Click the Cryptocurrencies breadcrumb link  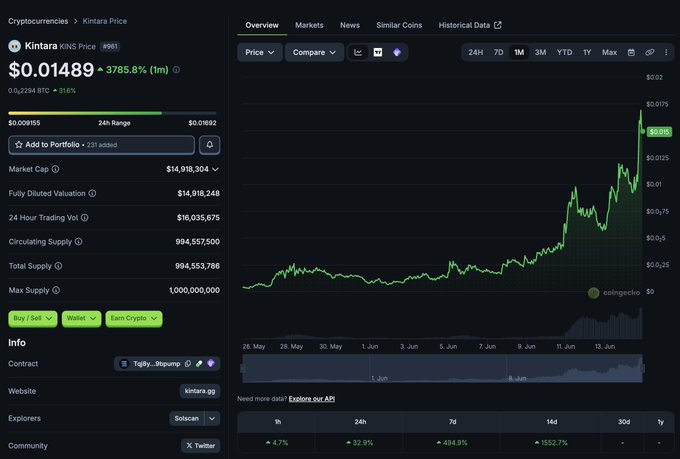click(x=38, y=21)
